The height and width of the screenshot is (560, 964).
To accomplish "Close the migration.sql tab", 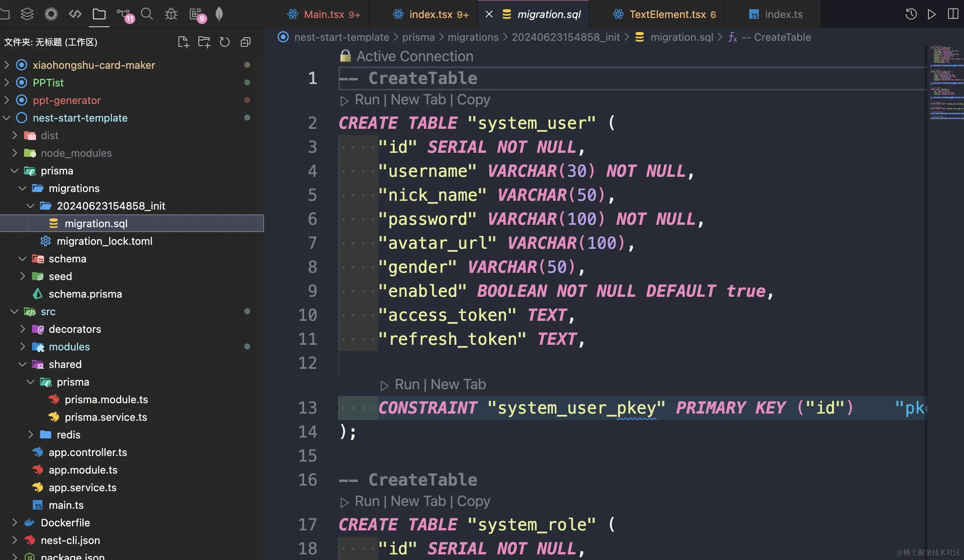I will [x=489, y=14].
